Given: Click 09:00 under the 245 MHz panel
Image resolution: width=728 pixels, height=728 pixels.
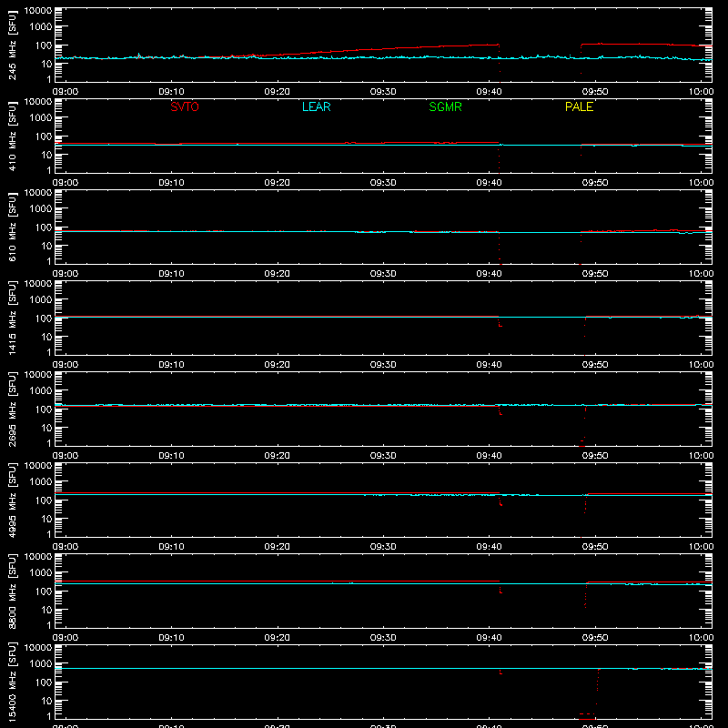Looking at the screenshot, I should coord(65,92).
